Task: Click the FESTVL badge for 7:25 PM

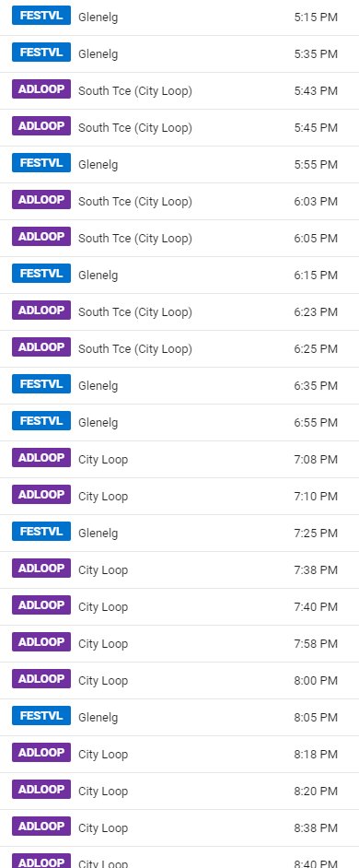Action: coord(41,532)
